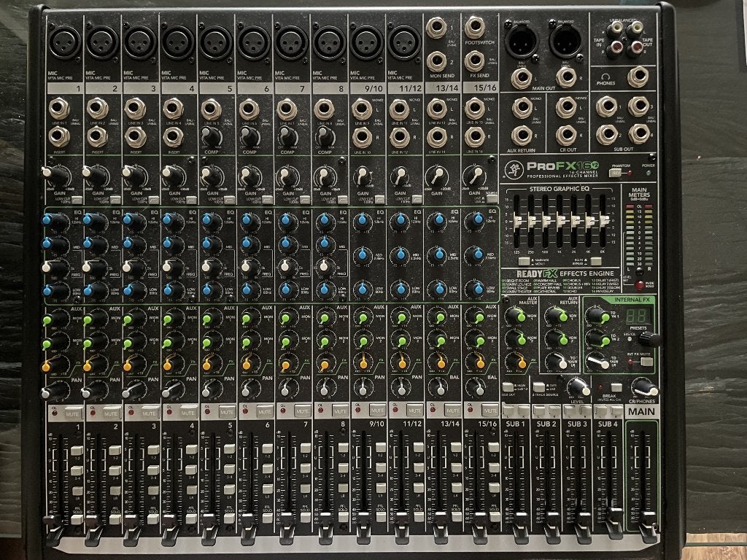Select the CR/PHONES volume knob

(645, 388)
